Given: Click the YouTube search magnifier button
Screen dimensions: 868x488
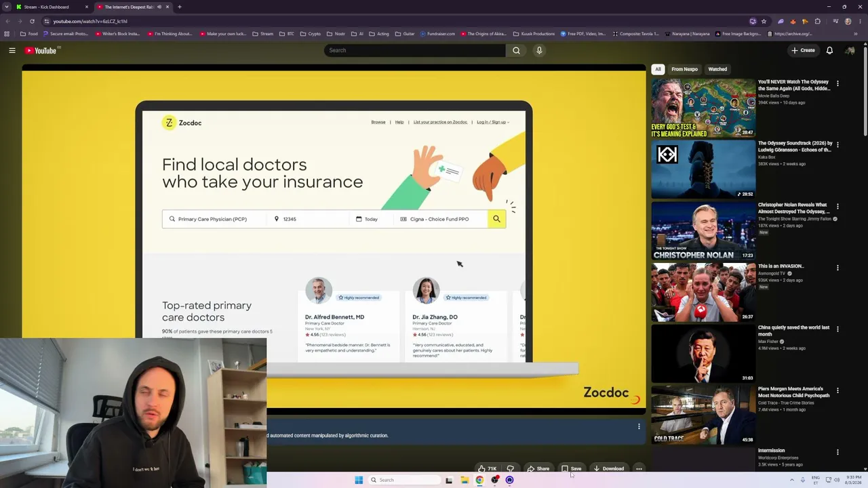Looking at the screenshot, I should coord(516,50).
